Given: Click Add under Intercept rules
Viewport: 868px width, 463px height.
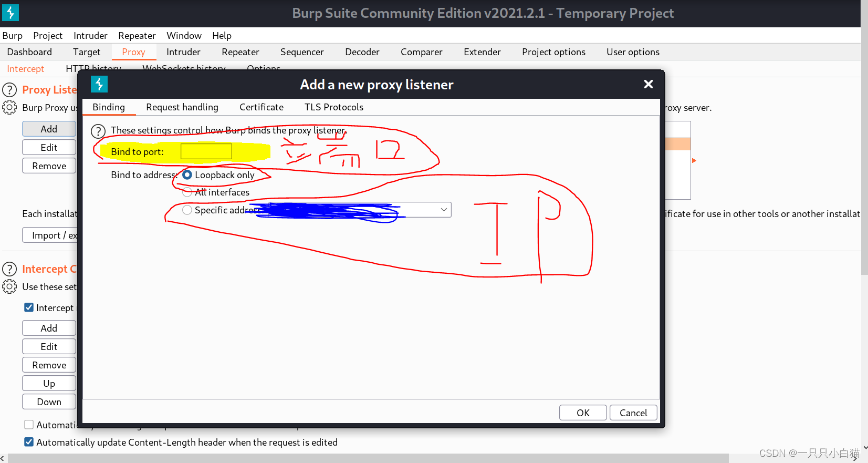Looking at the screenshot, I should [49, 328].
